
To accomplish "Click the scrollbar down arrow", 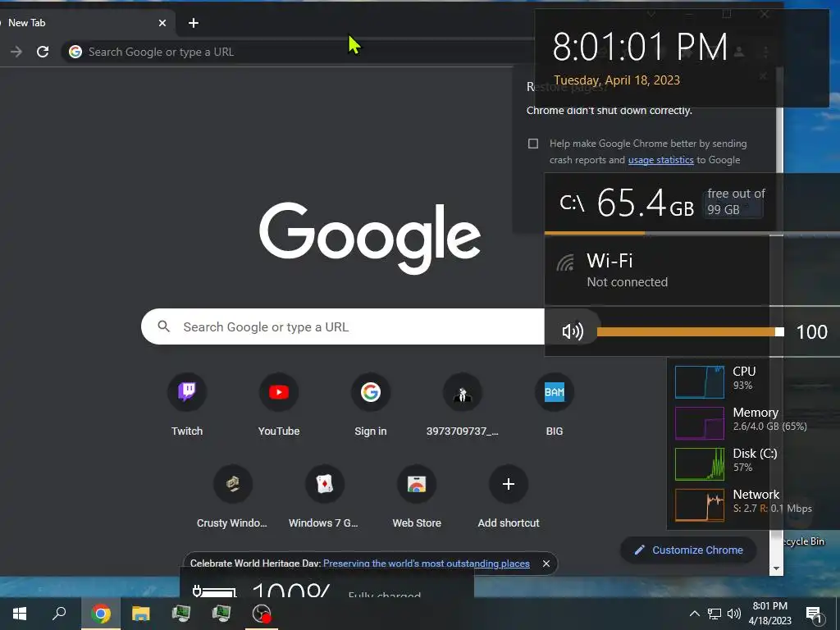I will (776, 568).
